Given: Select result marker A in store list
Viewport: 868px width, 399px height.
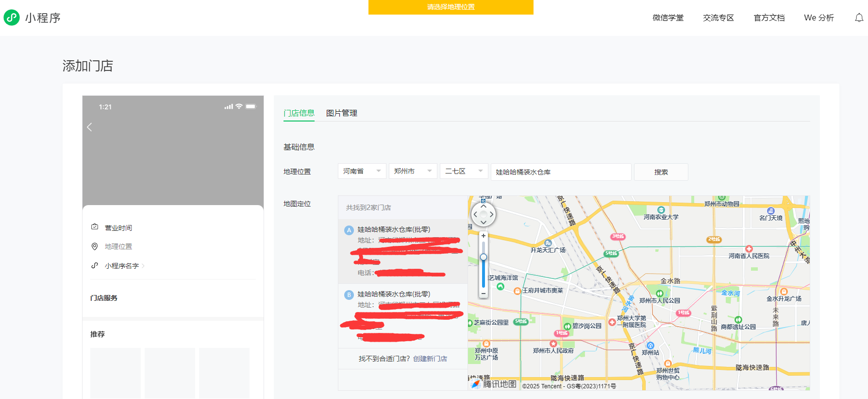Looking at the screenshot, I should pos(349,230).
